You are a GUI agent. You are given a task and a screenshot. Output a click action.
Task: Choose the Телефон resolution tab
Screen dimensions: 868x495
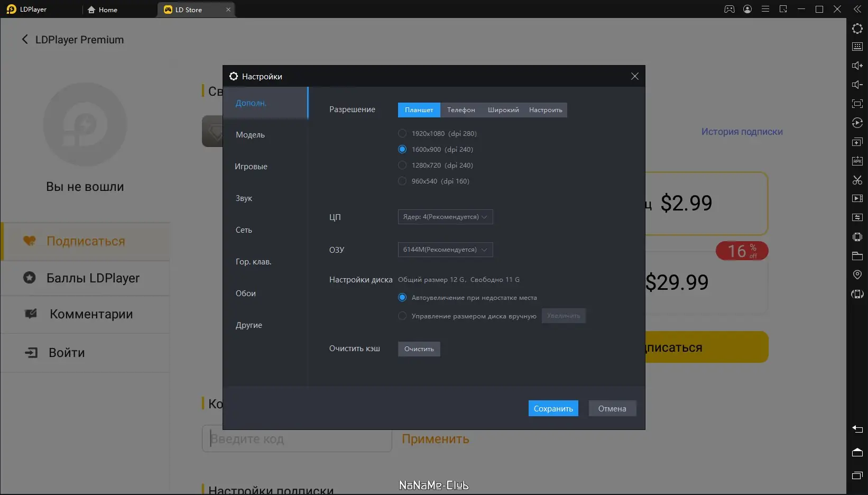pos(461,110)
